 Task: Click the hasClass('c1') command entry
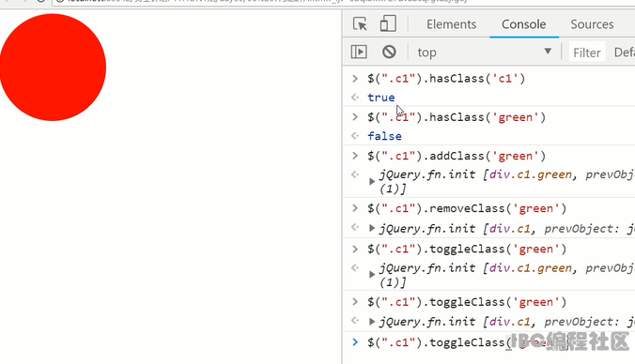(446, 78)
